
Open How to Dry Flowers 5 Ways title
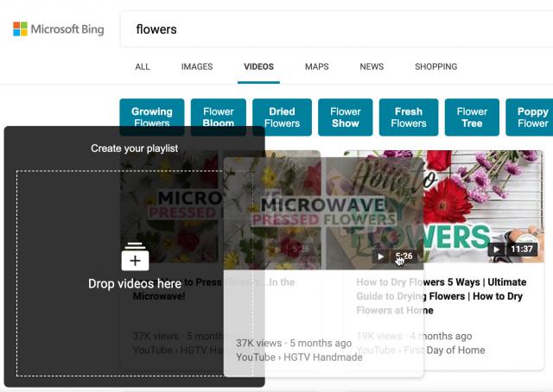tap(442, 296)
